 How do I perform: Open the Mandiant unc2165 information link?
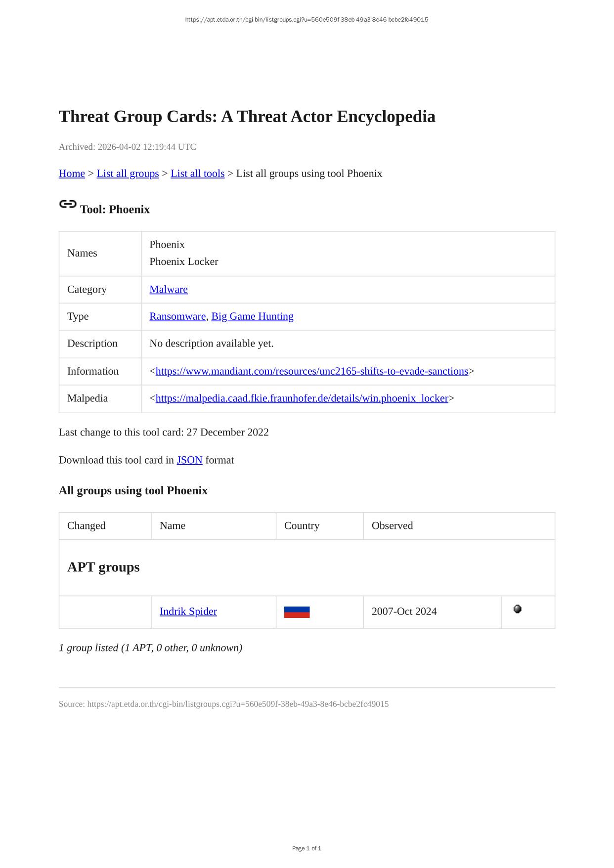click(311, 371)
